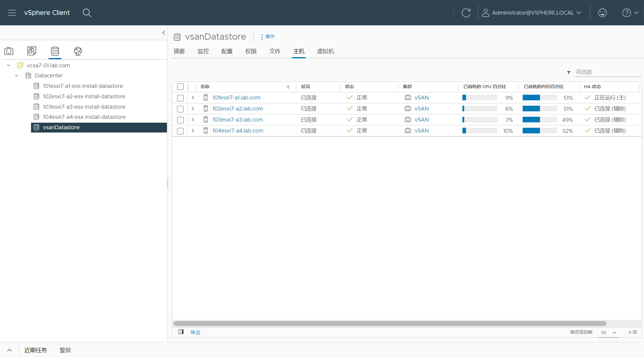Open vSAN cluster link in 101esxi7-a1 row
Image resolution: width=644 pixels, height=357 pixels.
pos(422,98)
